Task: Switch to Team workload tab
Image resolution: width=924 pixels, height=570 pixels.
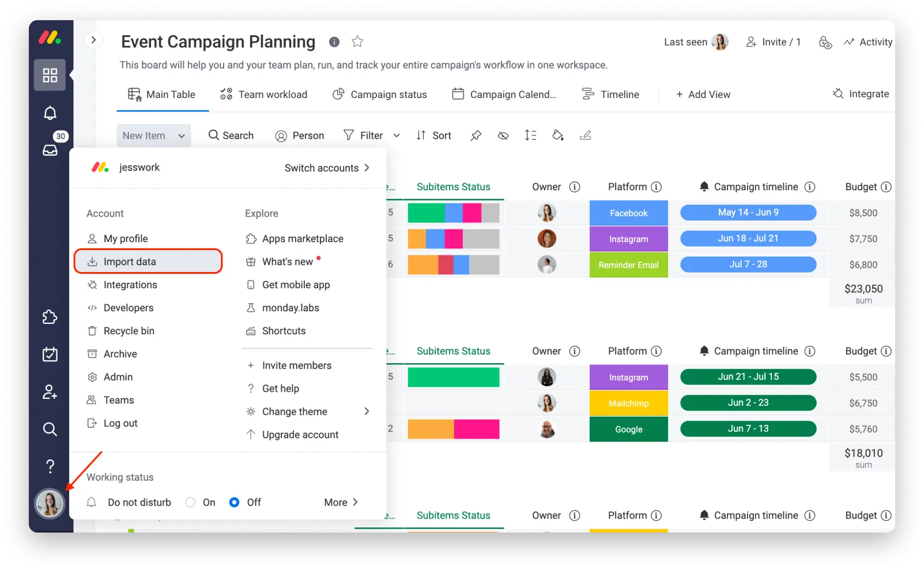Action: point(264,95)
